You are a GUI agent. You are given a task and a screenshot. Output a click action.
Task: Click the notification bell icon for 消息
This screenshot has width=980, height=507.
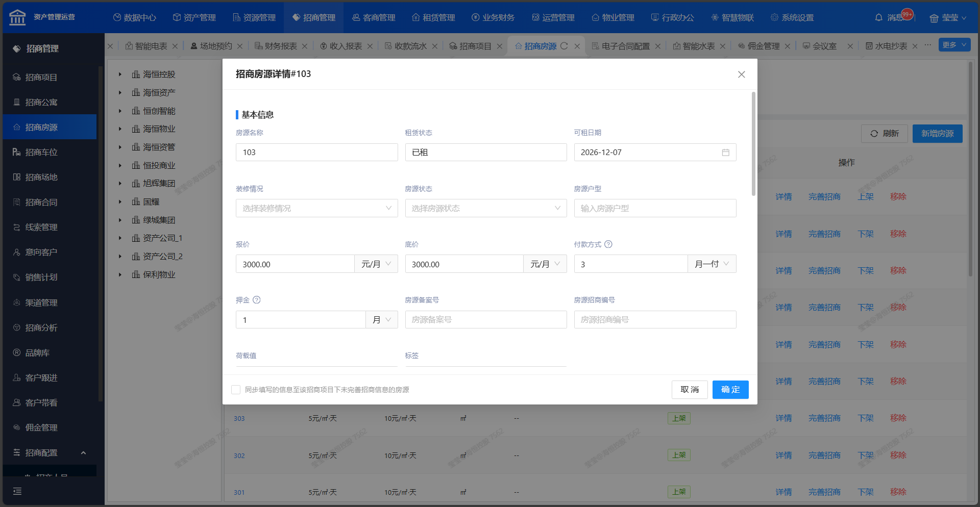(878, 17)
